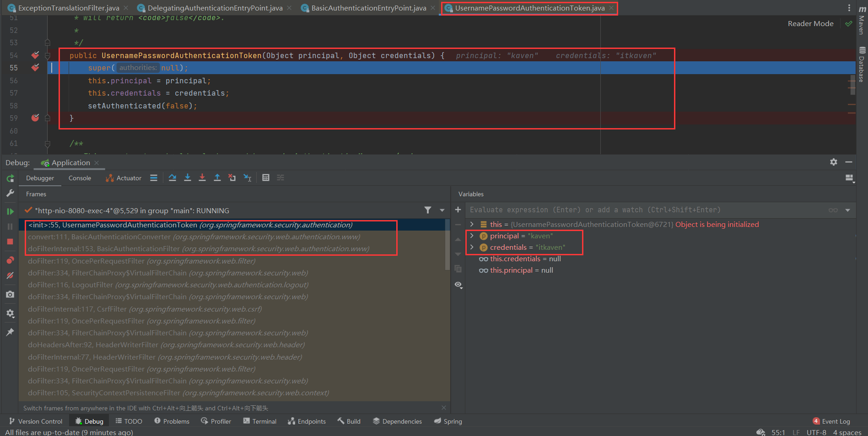
Task: Click the frames filter funnel icon
Action: pyautogui.click(x=428, y=210)
